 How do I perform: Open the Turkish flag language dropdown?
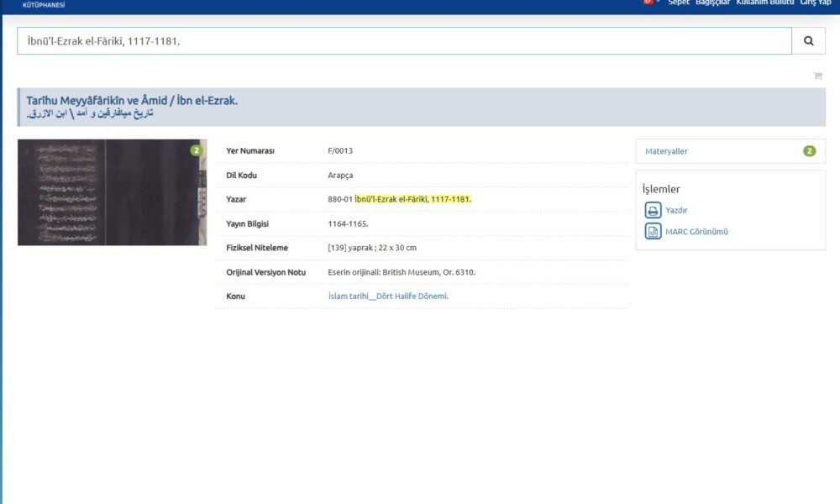tap(651, 3)
